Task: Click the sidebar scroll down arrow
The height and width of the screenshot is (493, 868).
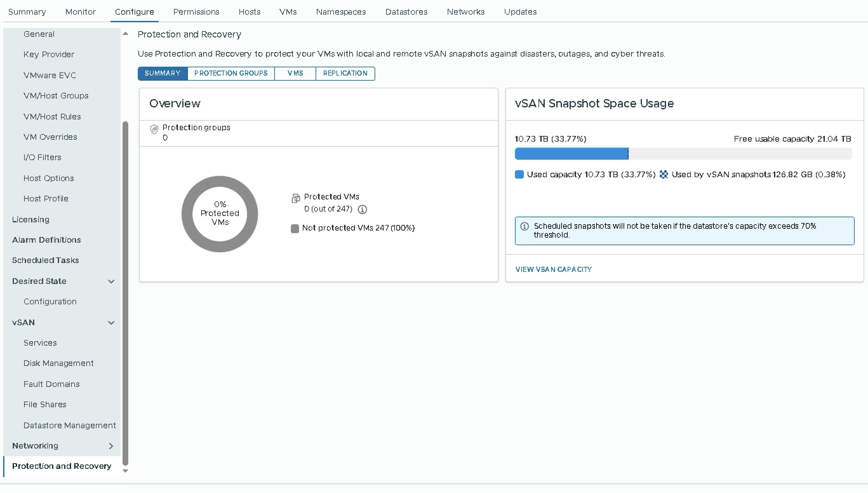Action: point(125,471)
